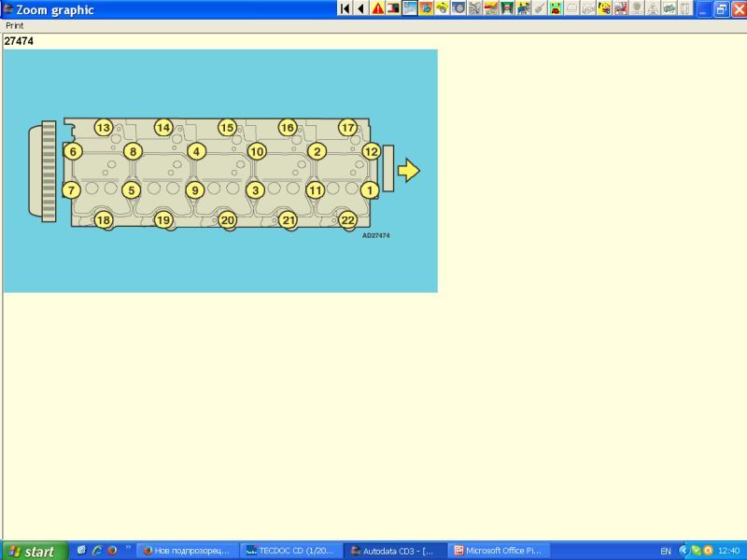747x560 pixels.
Task: Open the grey wiring diagram toolbar icon
Action: (474, 8)
